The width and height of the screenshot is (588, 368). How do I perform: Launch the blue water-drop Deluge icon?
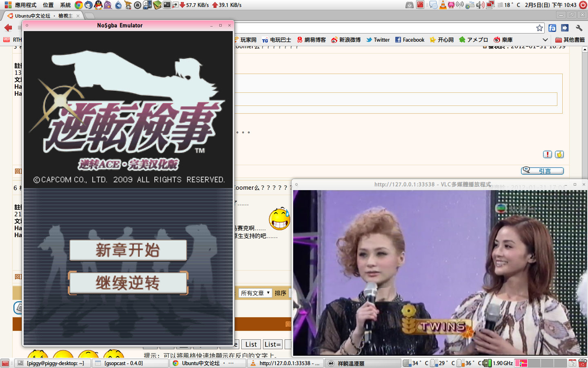(118, 5)
